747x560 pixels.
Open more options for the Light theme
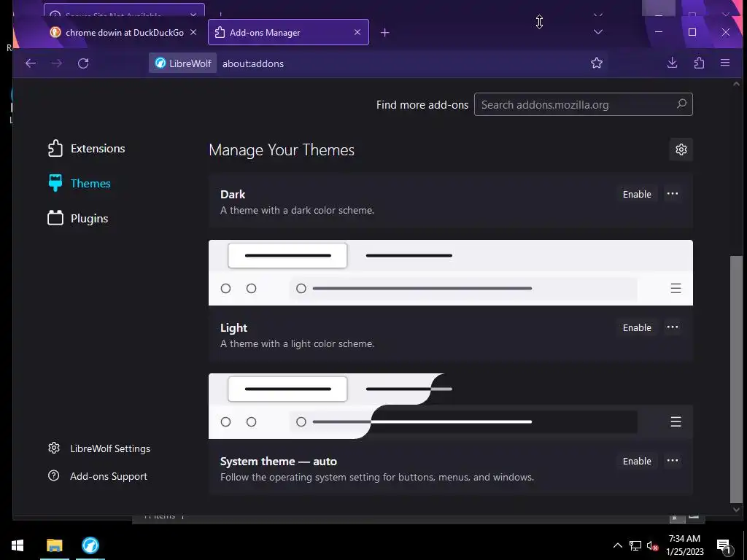tap(672, 327)
